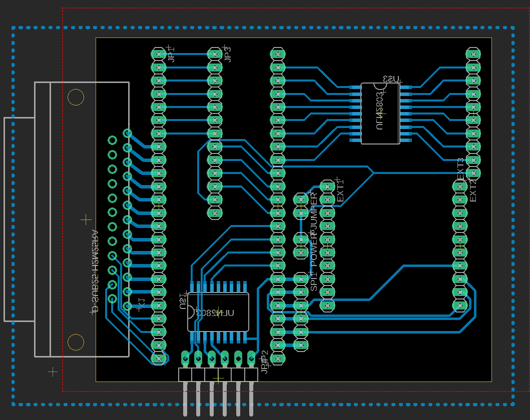Click the topmost pad of JP3 header
The image size is (530, 420).
[x=215, y=54]
